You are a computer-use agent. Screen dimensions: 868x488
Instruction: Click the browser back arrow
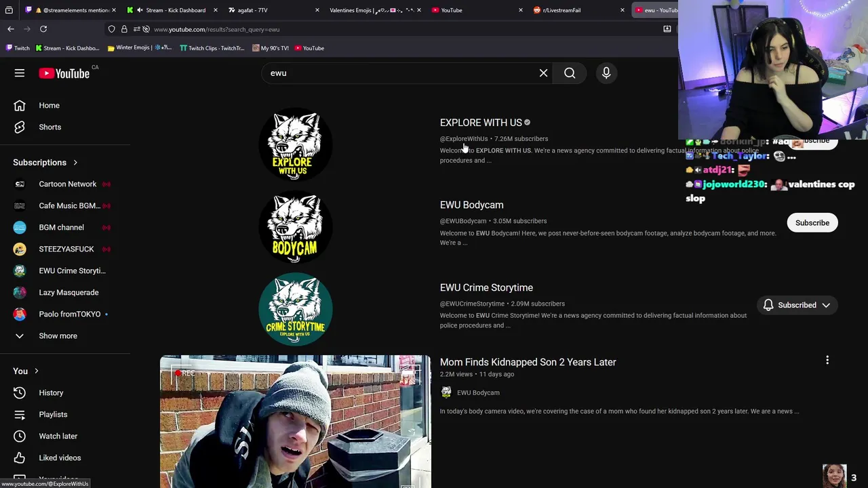tap(11, 29)
